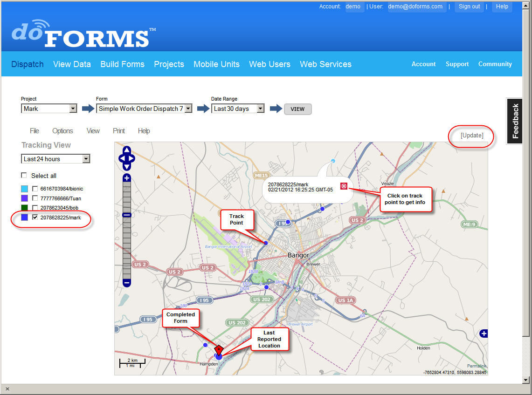This screenshot has width=532, height=395.
Task: Open the Mobile Units tab
Action: [216, 64]
